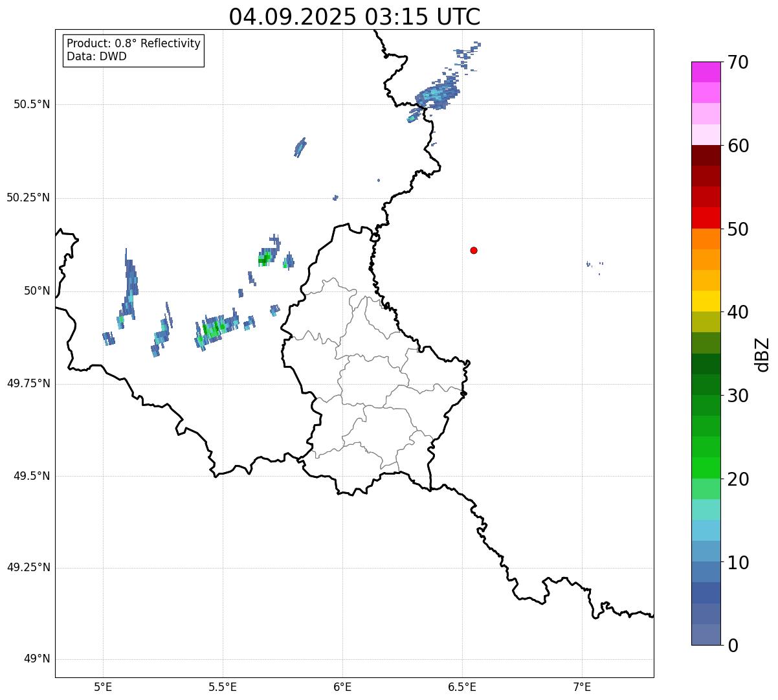Click the 49°N latitude label

[37, 659]
